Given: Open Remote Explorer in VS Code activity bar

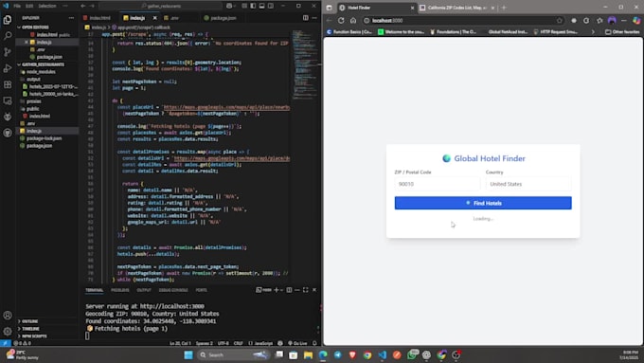Looking at the screenshot, I should pyautogui.click(x=8, y=100).
